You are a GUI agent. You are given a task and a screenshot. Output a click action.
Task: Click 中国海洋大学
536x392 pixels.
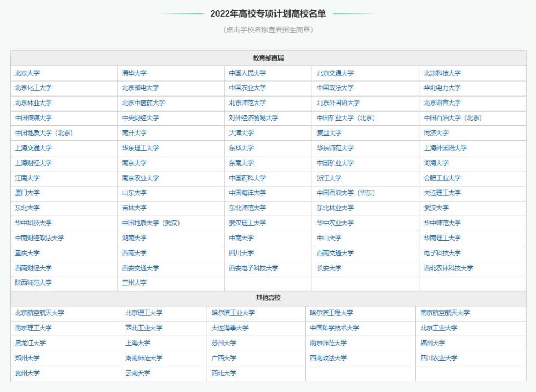tap(247, 193)
